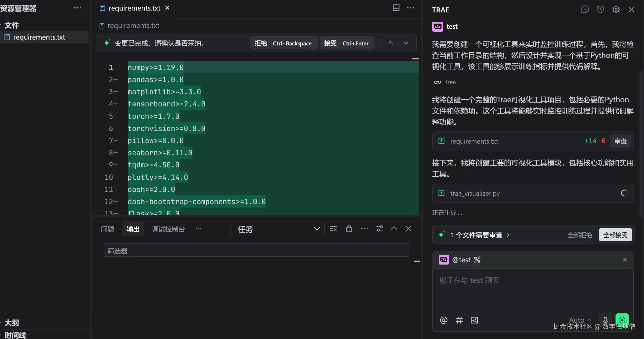The image size is (644, 339).
Task: Click 全部接受 to accept all files
Action: (x=615, y=235)
